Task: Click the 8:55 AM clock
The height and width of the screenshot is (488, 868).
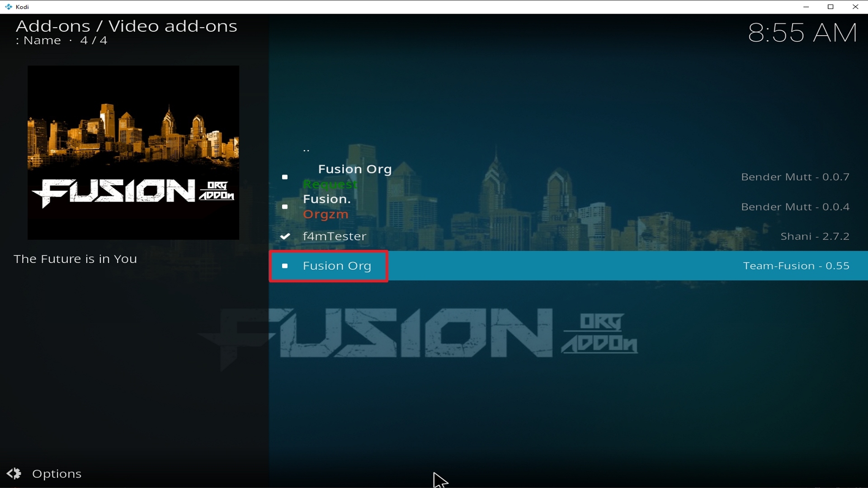Action: tap(802, 33)
